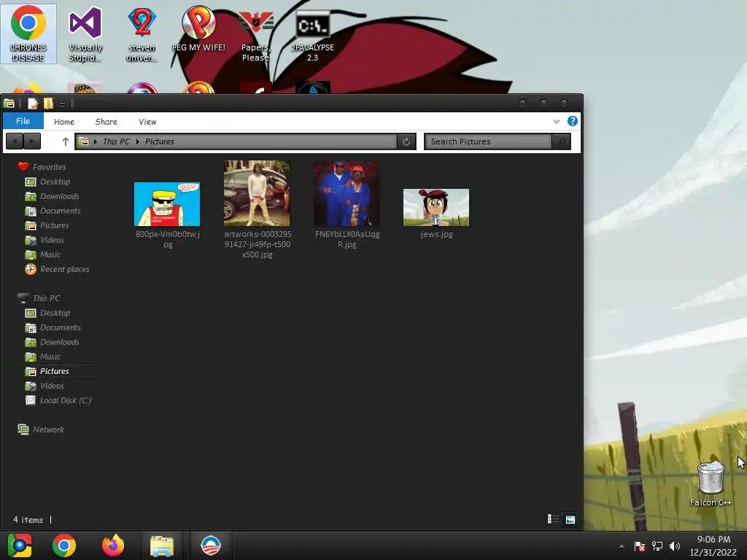The width and height of the screenshot is (747, 560).
Task: Open Videos under Favorites
Action: (52, 240)
